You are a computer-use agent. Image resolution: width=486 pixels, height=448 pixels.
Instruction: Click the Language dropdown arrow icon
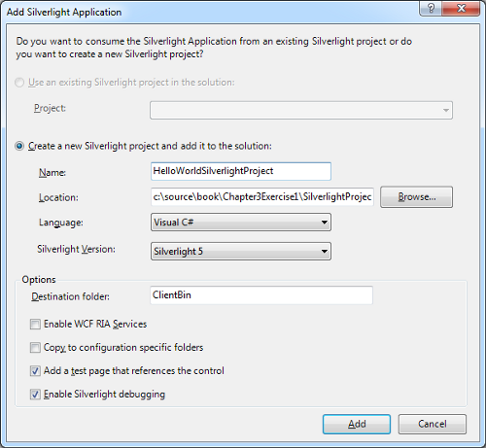coord(324,223)
